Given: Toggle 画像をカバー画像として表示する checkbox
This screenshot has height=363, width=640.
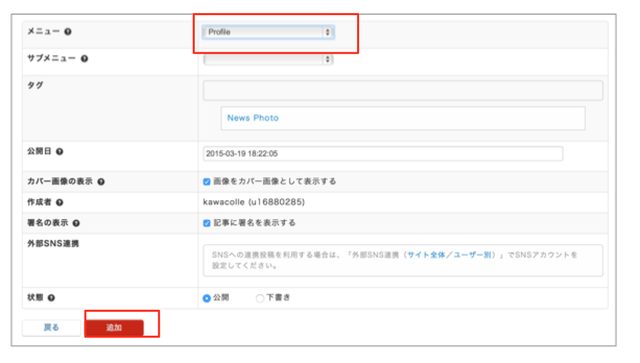Looking at the screenshot, I should pos(207,182).
